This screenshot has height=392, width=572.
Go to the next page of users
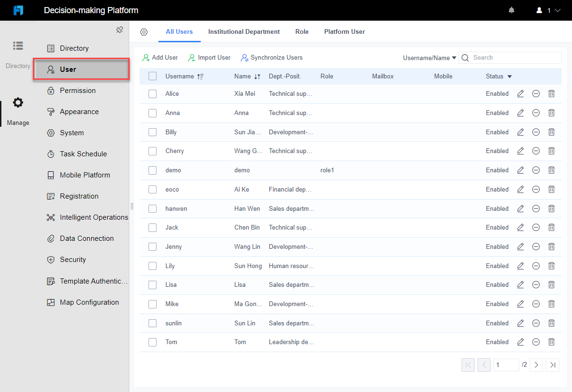pos(536,365)
